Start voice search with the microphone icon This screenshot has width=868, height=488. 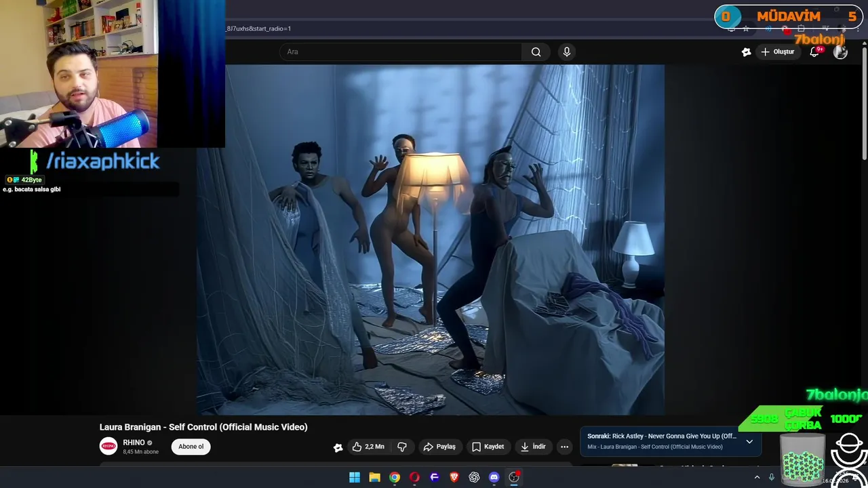point(567,52)
